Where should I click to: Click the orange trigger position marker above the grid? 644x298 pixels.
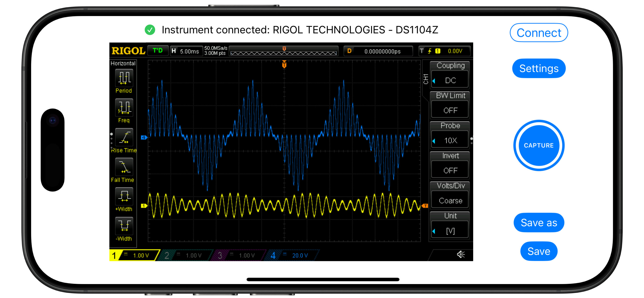point(284,64)
